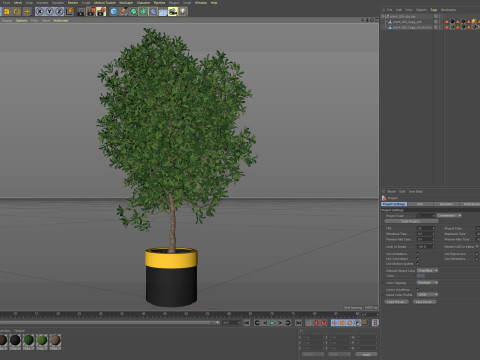Click the Scale Project button
The height and width of the screenshot is (360, 480).
point(411,221)
